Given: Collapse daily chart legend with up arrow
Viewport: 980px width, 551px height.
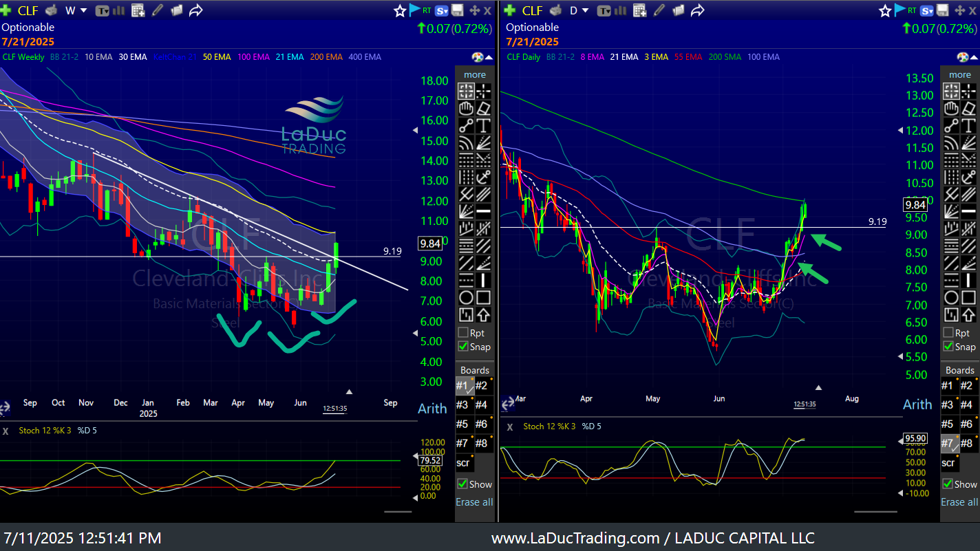Looking at the screenshot, I should [x=974, y=57].
